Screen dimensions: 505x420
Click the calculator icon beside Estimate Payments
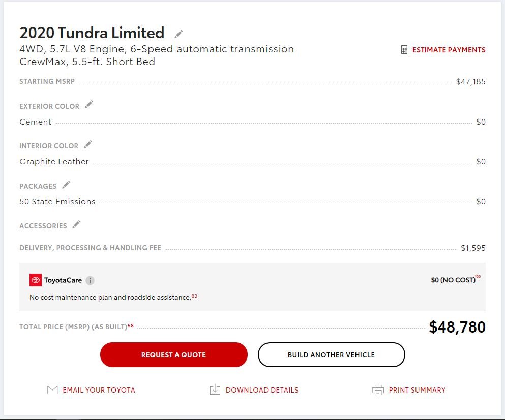tap(404, 50)
